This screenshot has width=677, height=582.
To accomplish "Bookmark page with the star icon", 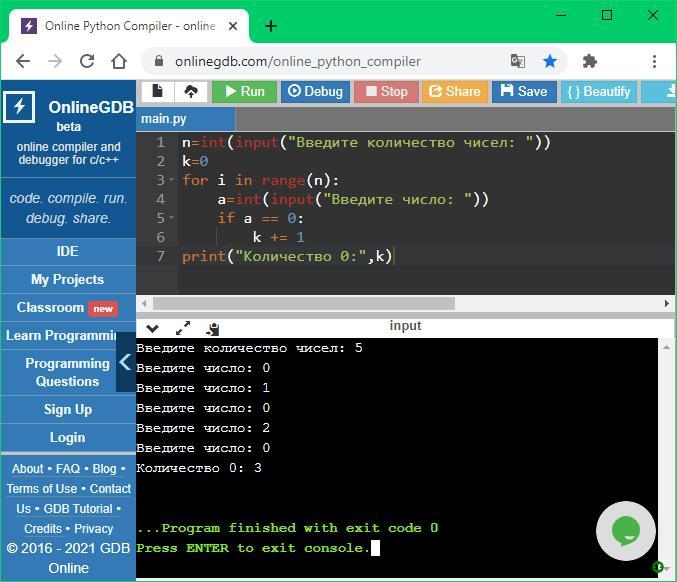I will click(550, 61).
